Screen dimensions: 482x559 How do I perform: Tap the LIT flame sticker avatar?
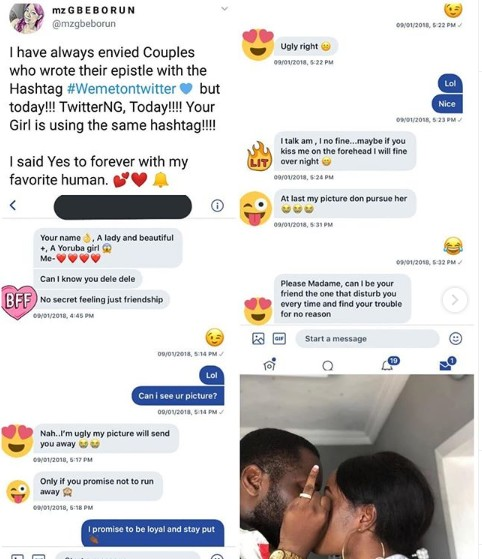259,156
